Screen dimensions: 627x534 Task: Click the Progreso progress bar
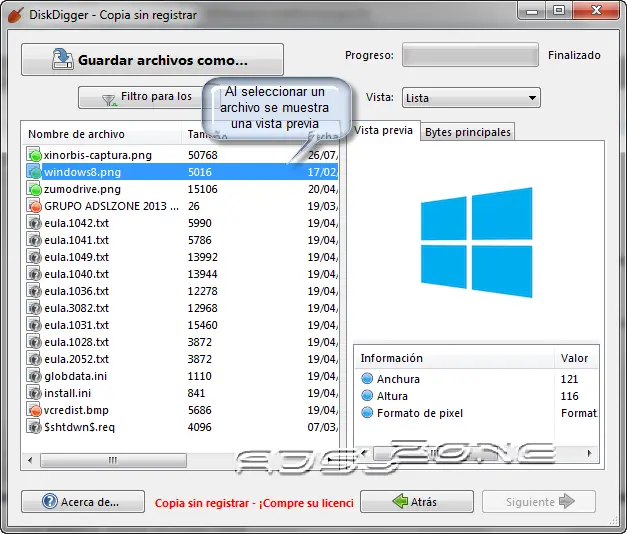click(x=470, y=55)
